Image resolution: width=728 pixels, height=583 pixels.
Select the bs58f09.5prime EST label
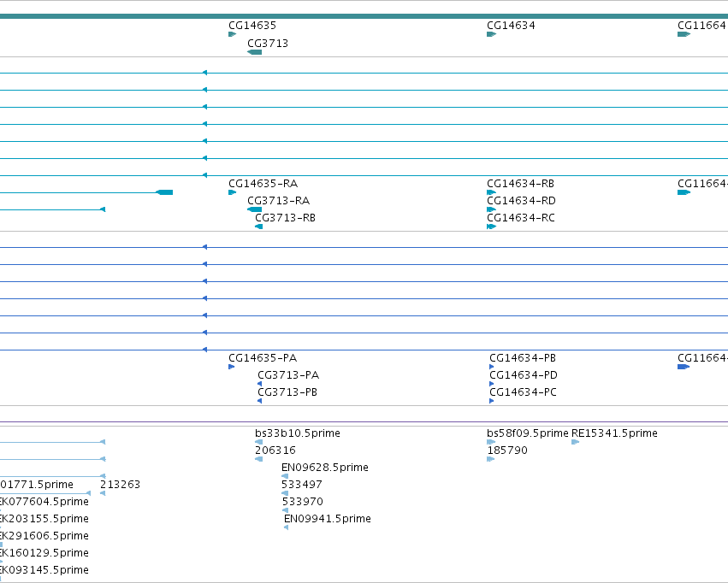click(527, 433)
